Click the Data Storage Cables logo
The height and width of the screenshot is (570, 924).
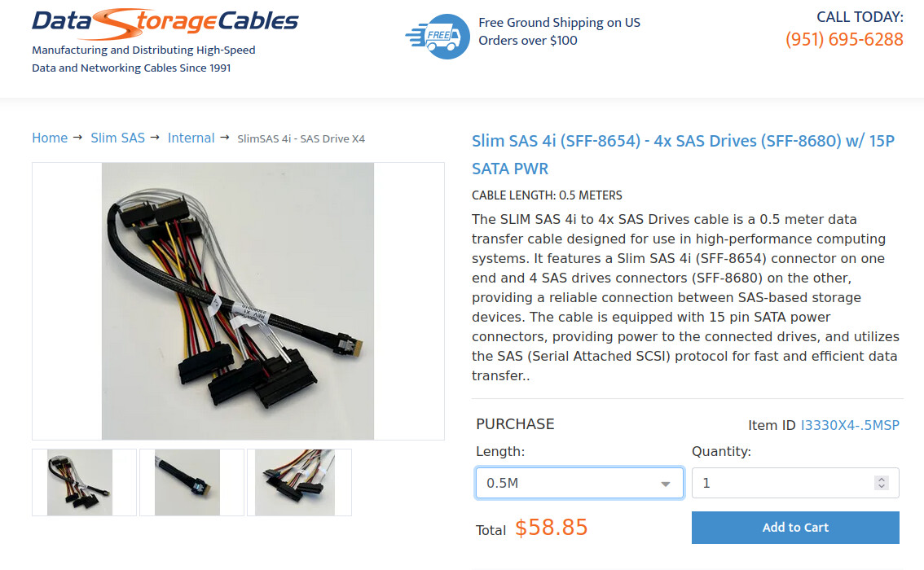(165, 23)
